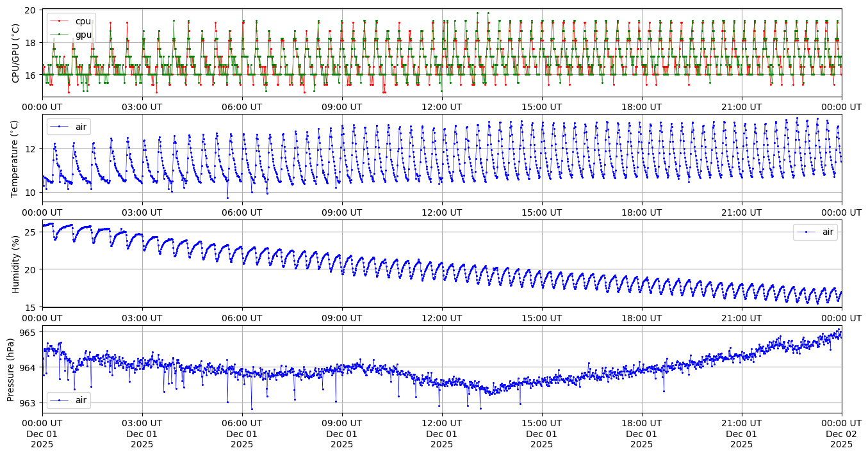Click the red cpu legend line marker

[x=59, y=21]
